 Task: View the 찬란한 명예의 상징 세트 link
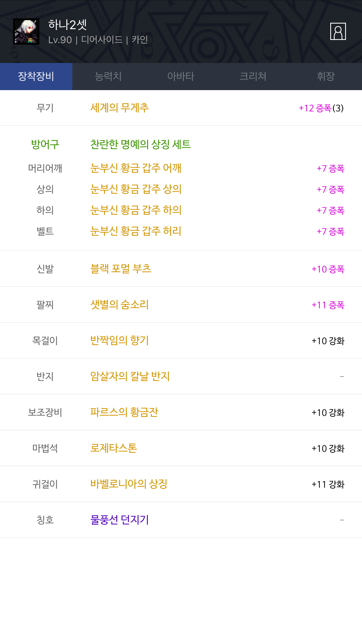click(x=140, y=144)
